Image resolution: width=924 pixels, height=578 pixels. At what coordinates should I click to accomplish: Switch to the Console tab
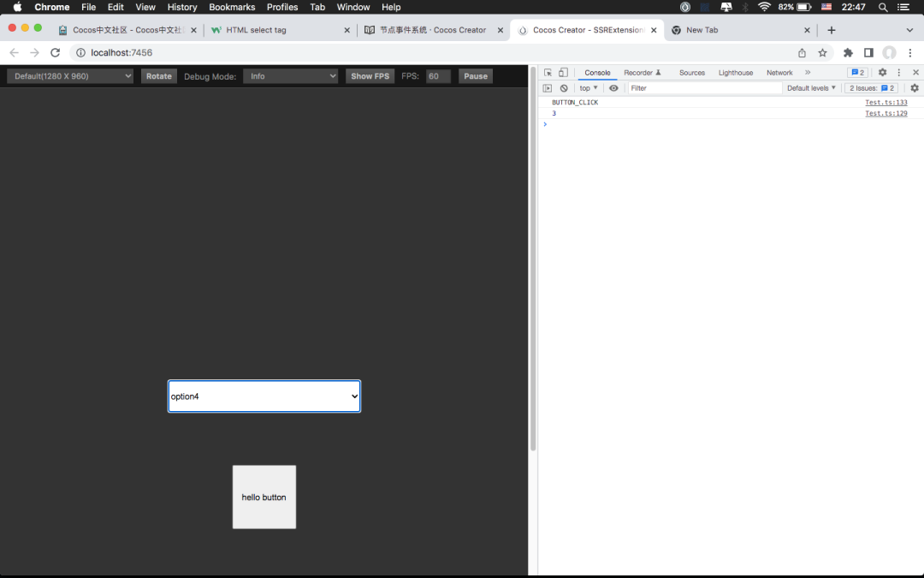[597, 73]
